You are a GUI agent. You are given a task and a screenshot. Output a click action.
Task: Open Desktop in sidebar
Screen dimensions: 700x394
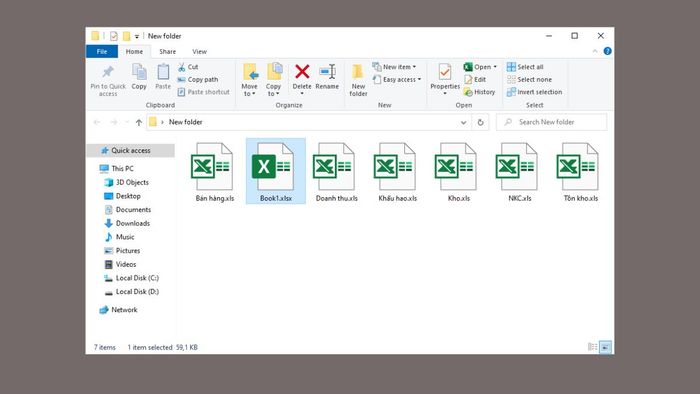coord(122,196)
